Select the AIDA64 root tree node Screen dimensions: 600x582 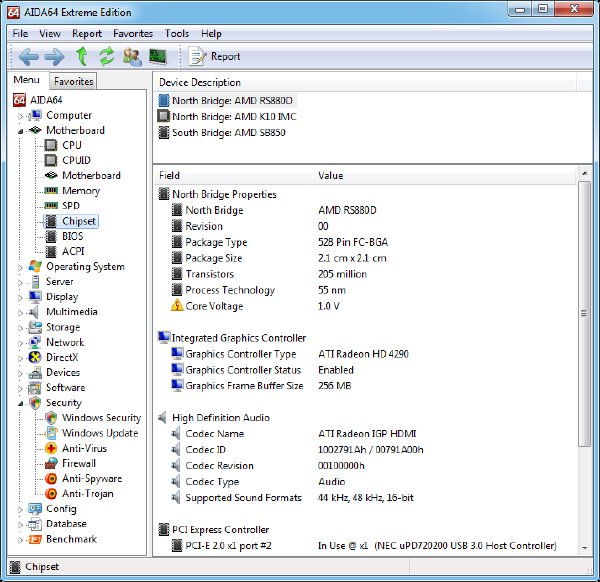coord(38,100)
